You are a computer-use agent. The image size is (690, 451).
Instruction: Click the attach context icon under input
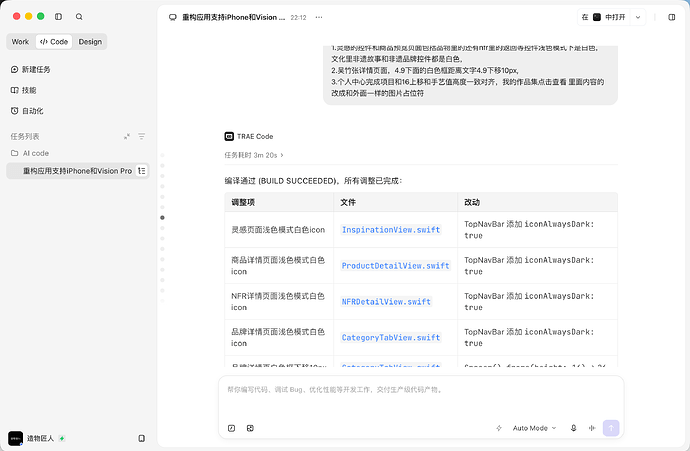(250, 428)
